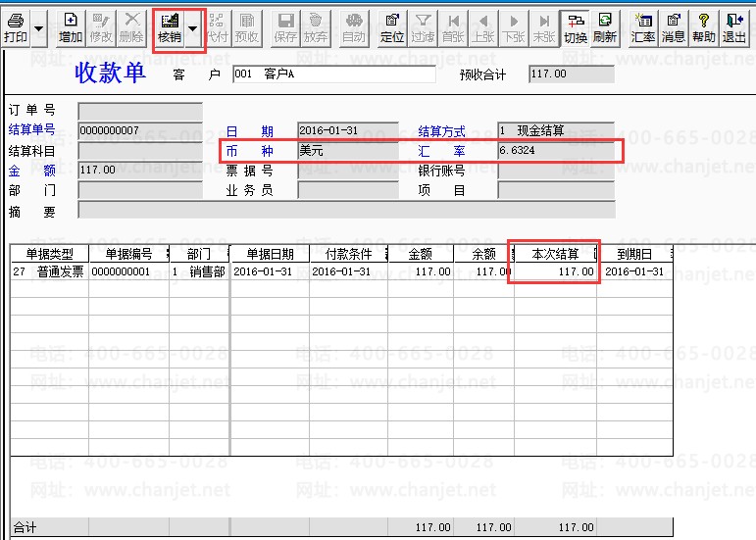This screenshot has width=756, height=540.
Task: Click the 部门 column header in table
Action: (x=199, y=254)
